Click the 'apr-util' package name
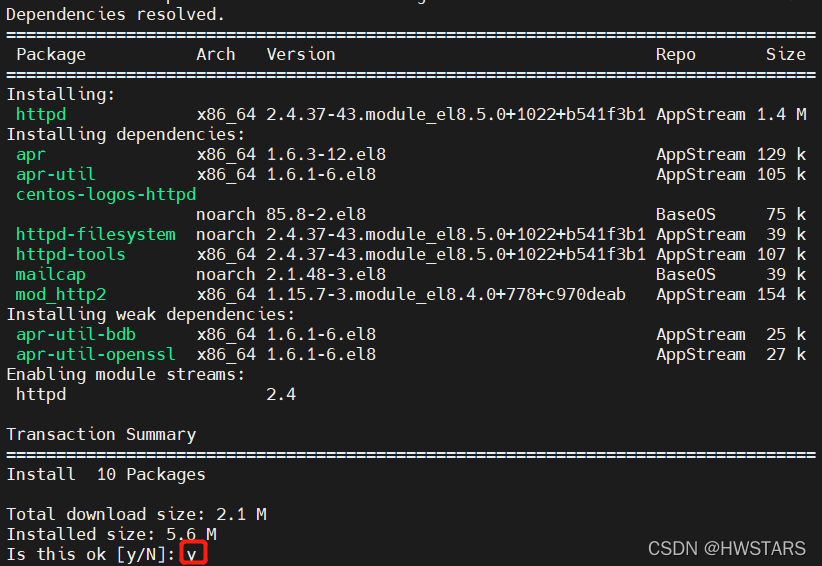822x566 pixels. [56, 175]
